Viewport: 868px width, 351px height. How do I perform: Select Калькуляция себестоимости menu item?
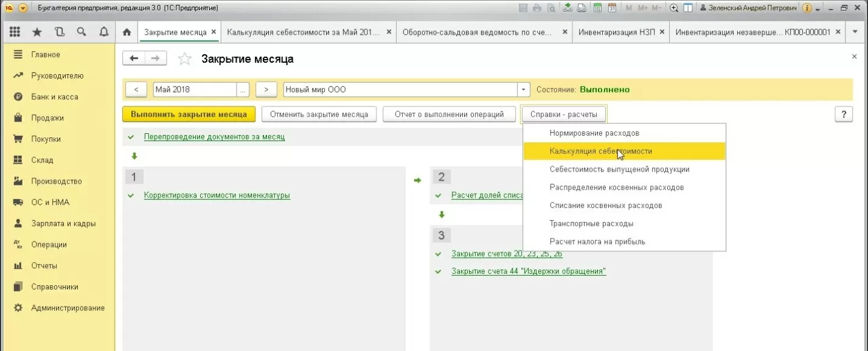tap(600, 151)
